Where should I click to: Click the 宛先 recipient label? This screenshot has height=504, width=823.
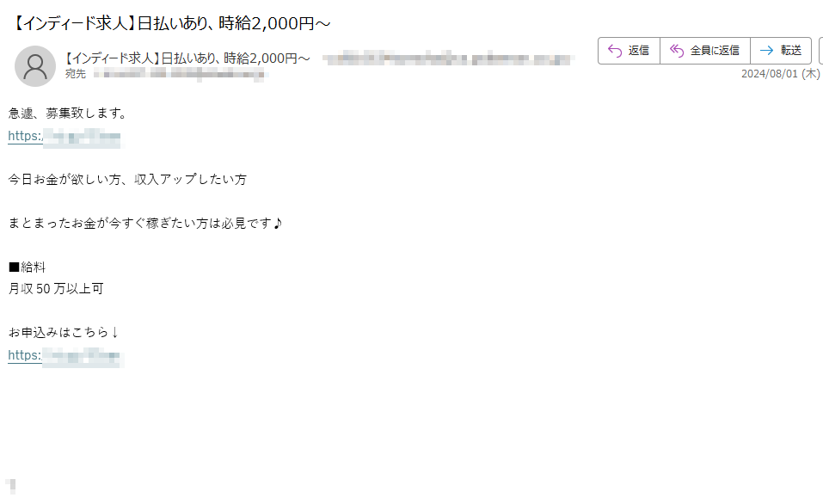point(76,74)
